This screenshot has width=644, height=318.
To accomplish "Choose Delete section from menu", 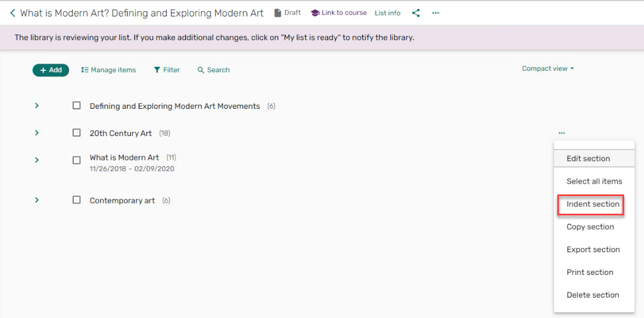I will pos(594,295).
